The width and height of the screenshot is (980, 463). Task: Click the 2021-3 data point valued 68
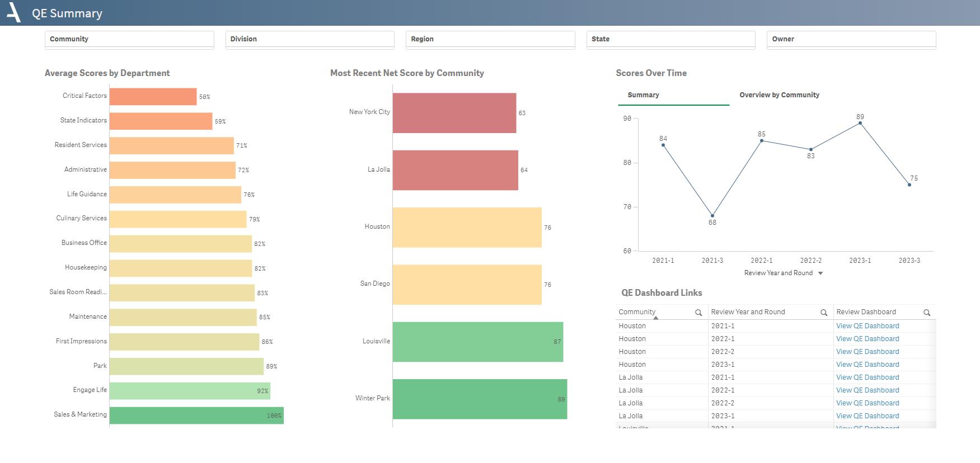712,216
